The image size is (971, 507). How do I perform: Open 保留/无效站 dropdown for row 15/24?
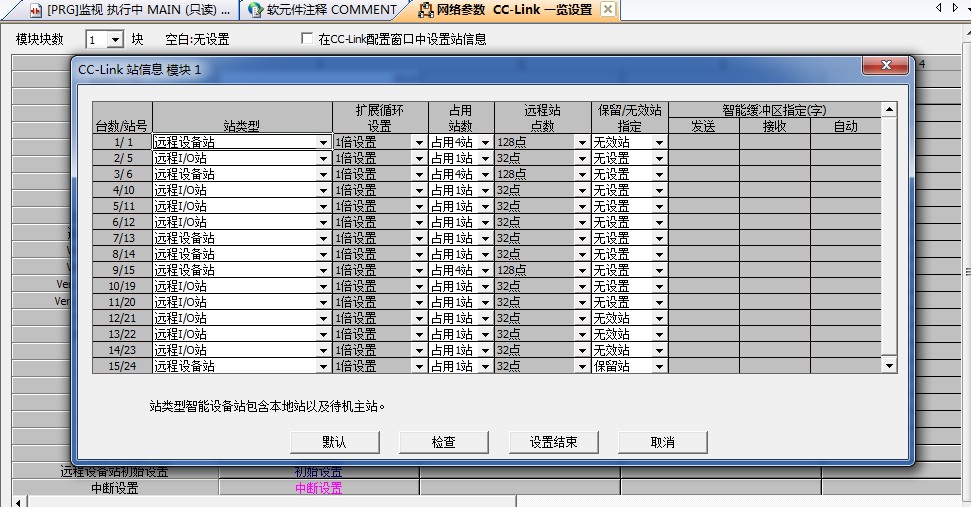point(659,367)
